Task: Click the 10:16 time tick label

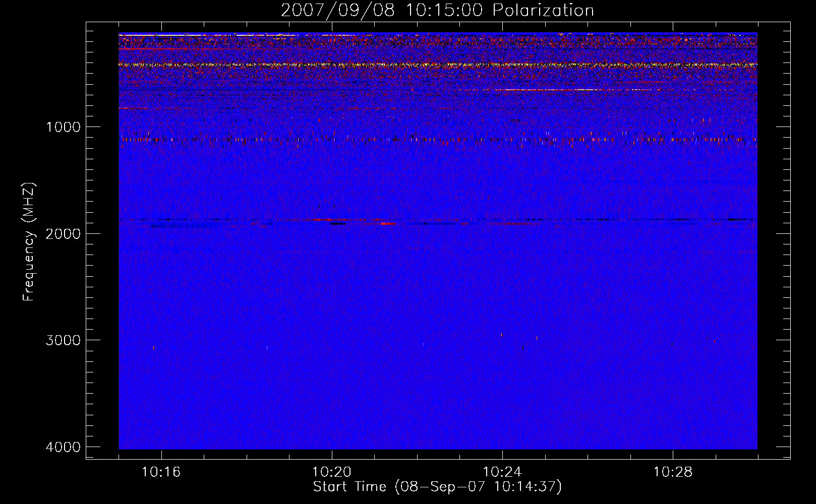Action: tap(161, 472)
